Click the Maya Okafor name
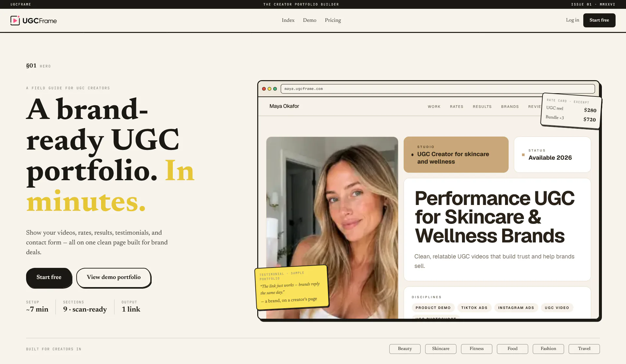This screenshot has width=626, height=364. pyautogui.click(x=284, y=106)
